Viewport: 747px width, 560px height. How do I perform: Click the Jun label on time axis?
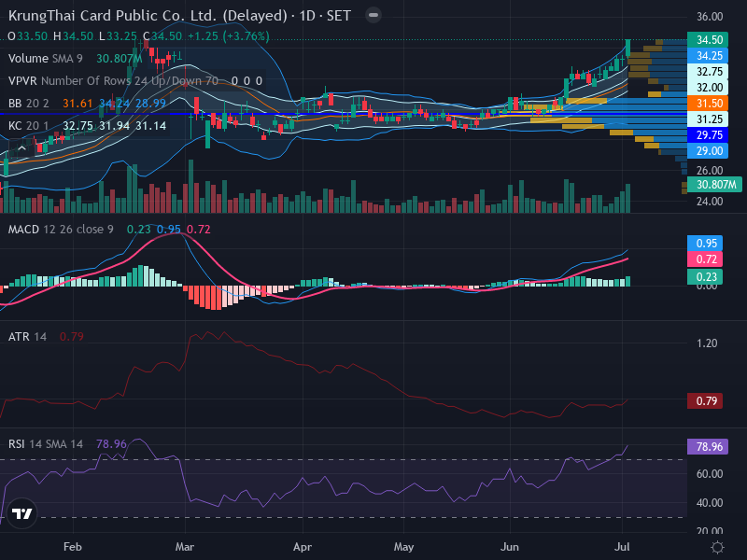coord(510,547)
